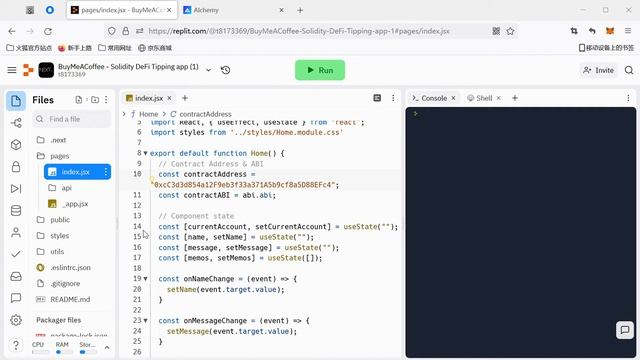
Task: Click the contractAddress breadcrumb item
Action: tap(205, 114)
